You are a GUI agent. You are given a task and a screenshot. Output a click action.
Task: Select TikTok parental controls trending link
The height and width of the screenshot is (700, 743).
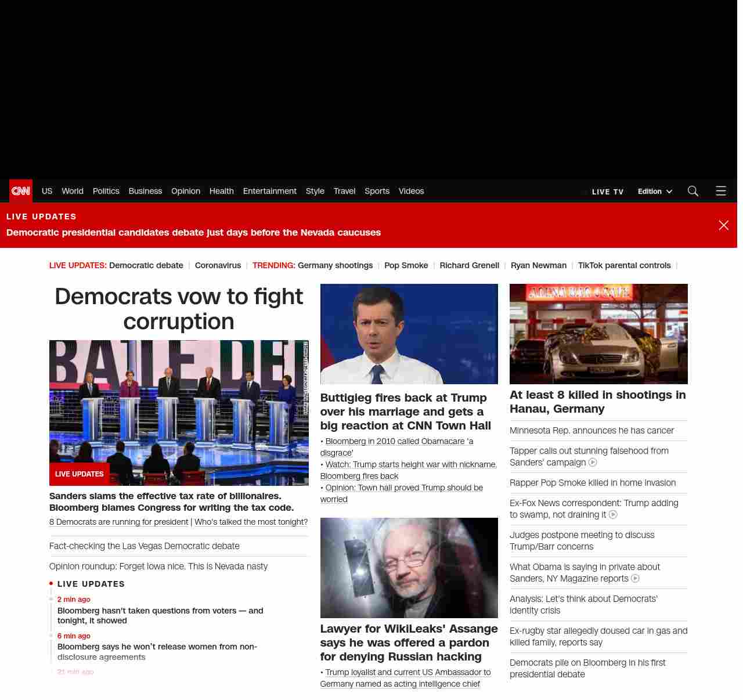tap(624, 265)
